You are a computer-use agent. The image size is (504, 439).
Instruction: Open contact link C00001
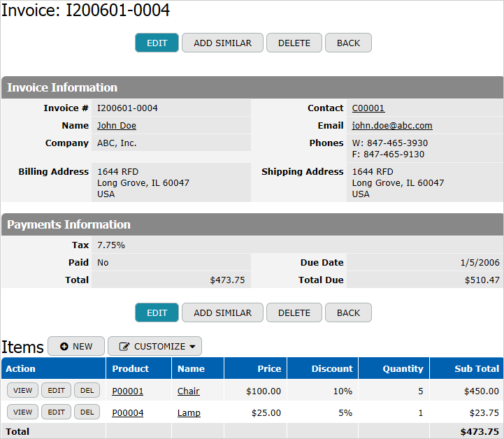click(368, 108)
